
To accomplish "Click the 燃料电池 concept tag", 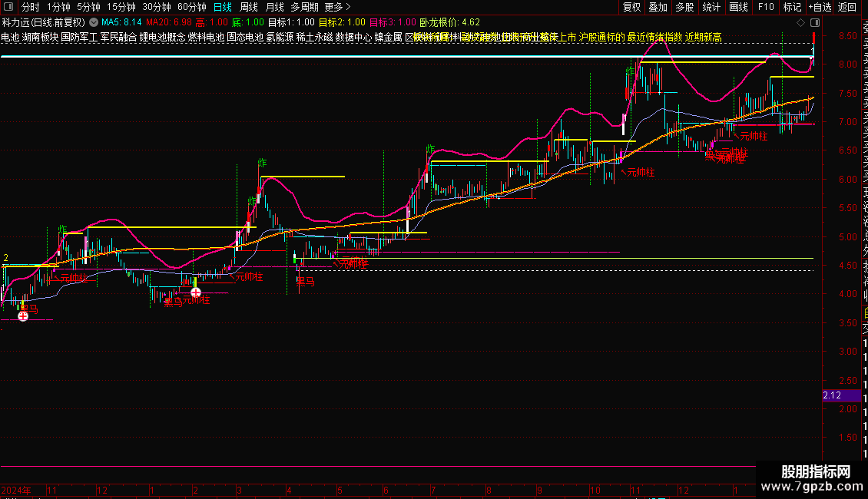I will (x=206, y=37).
